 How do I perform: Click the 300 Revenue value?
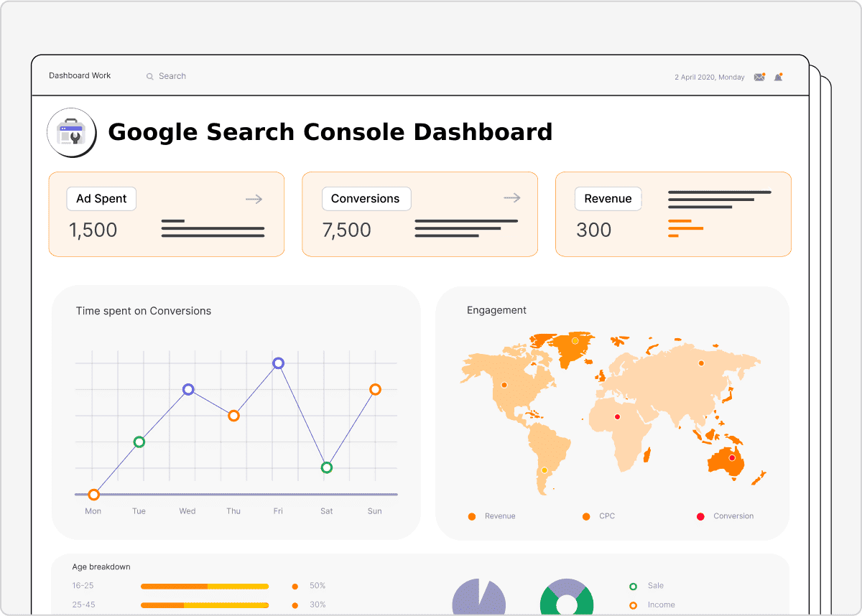594,230
